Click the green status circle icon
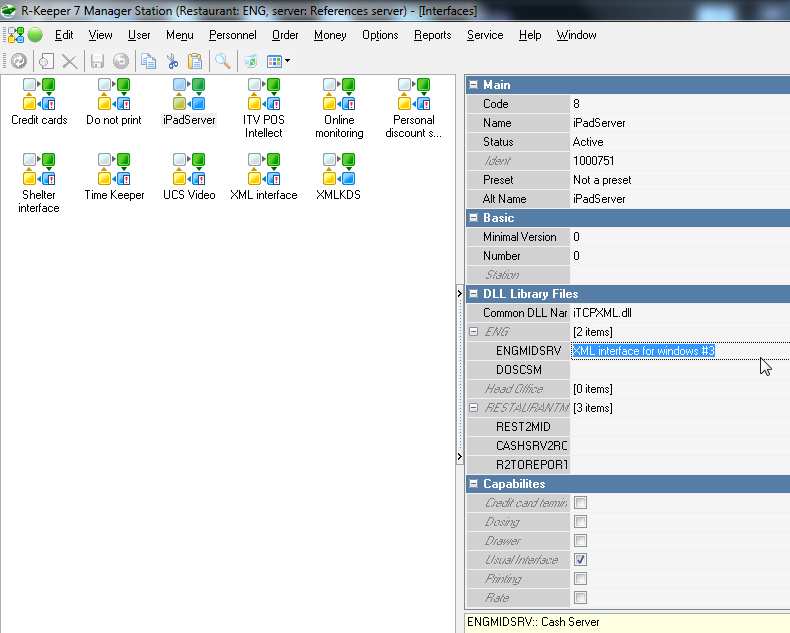Image resolution: width=790 pixels, height=633 pixels. [35, 35]
